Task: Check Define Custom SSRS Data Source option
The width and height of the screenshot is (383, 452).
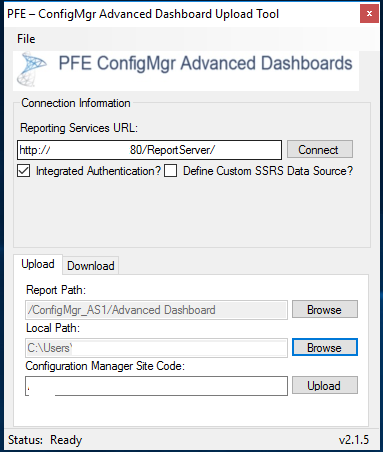Action: click(170, 171)
